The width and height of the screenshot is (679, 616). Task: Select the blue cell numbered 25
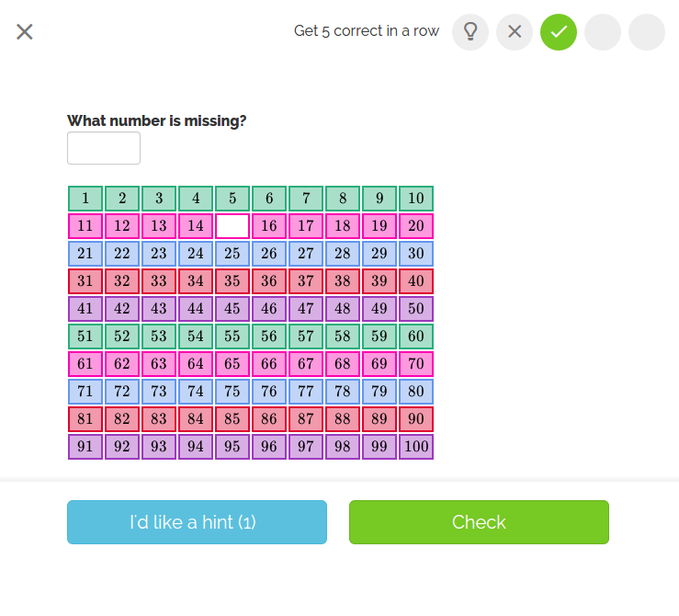point(232,254)
